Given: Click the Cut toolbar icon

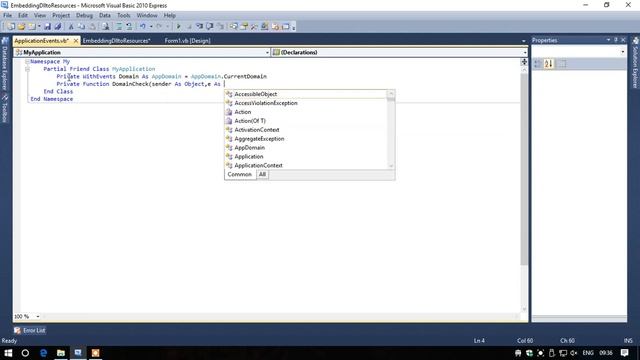Looking at the screenshot, I should pyautogui.click(x=71, y=27).
